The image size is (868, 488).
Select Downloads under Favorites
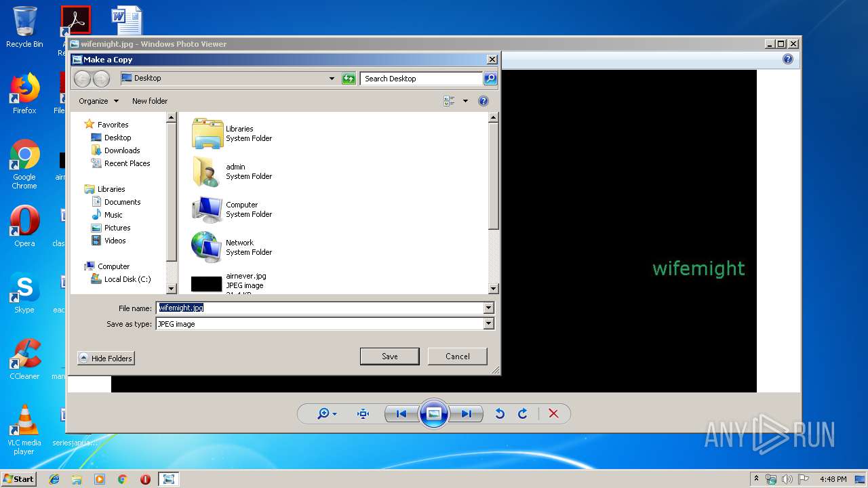coord(116,150)
